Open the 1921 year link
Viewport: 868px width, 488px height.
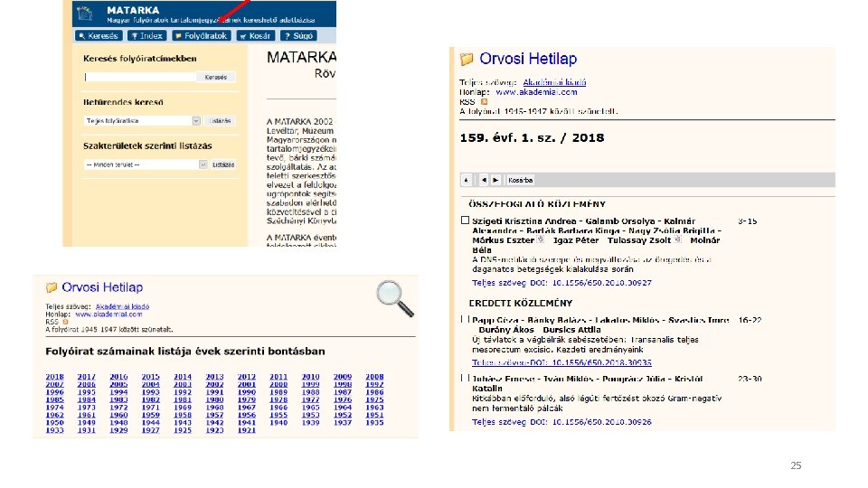click(246, 430)
